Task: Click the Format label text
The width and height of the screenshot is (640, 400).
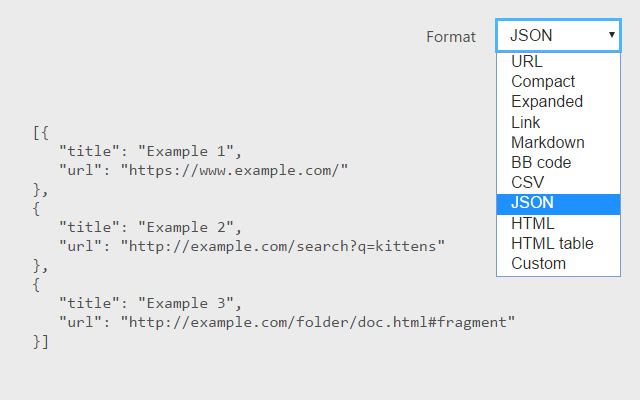Action: click(x=451, y=36)
